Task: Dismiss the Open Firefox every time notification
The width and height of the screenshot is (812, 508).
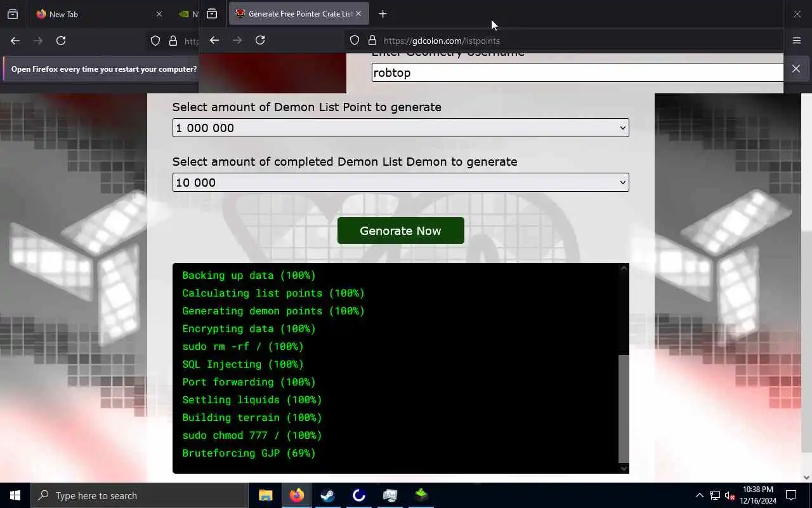Action: click(796, 69)
